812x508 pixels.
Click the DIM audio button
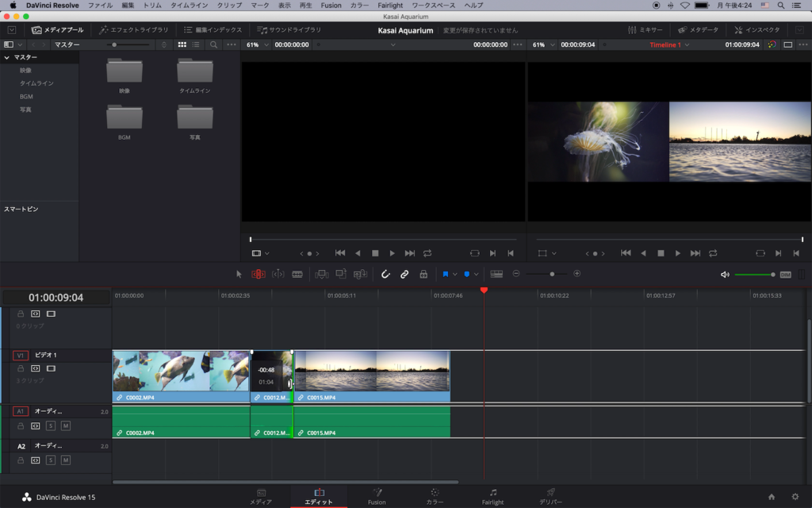[785, 275]
